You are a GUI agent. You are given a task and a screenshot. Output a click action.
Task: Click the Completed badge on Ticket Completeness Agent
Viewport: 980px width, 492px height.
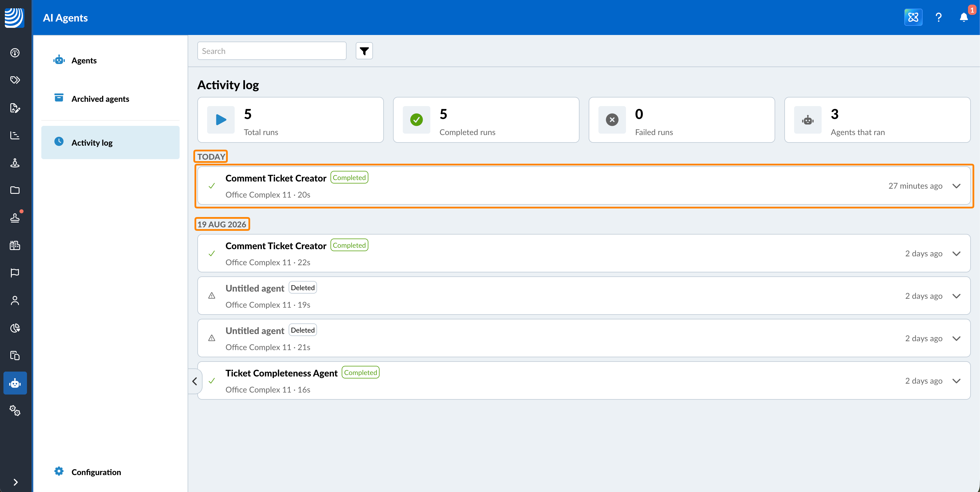click(360, 373)
